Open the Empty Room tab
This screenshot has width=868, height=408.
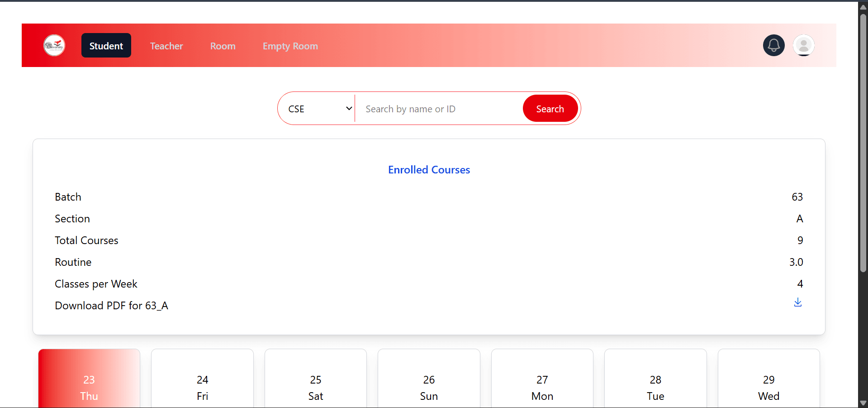click(x=290, y=46)
